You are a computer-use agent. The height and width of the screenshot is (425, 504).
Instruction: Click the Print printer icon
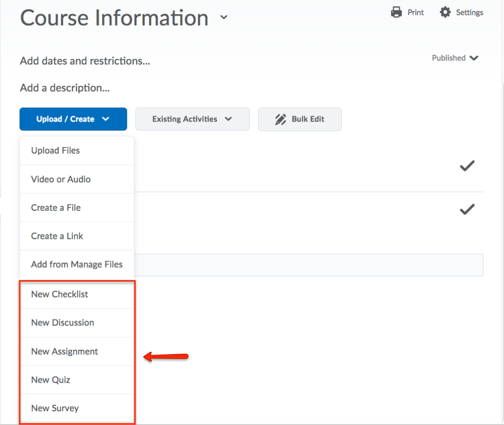(396, 12)
